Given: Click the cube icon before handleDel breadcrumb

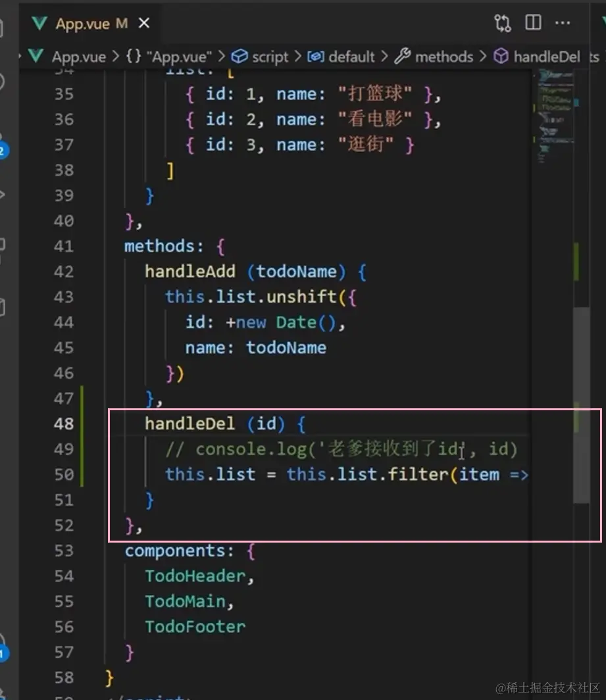Looking at the screenshot, I should pos(501,56).
